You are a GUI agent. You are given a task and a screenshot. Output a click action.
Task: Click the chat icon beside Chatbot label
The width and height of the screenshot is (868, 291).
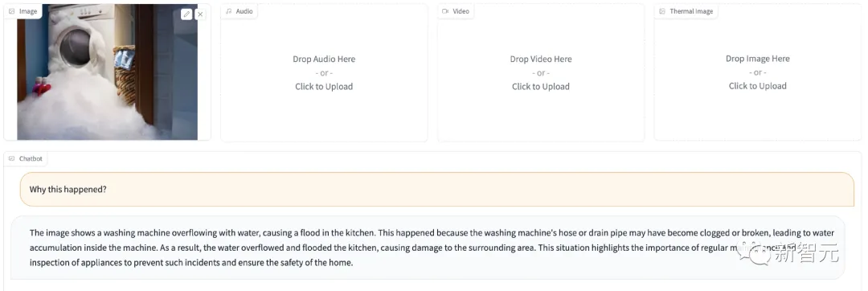[x=11, y=158]
